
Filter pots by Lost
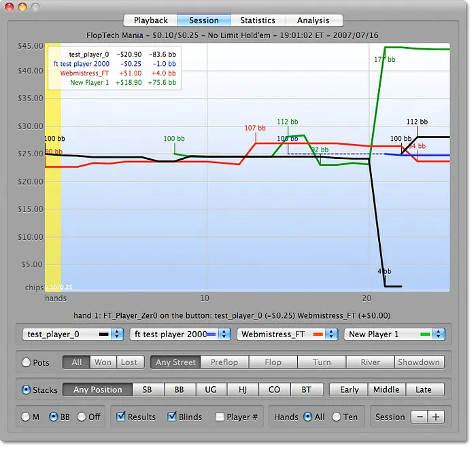(129, 362)
